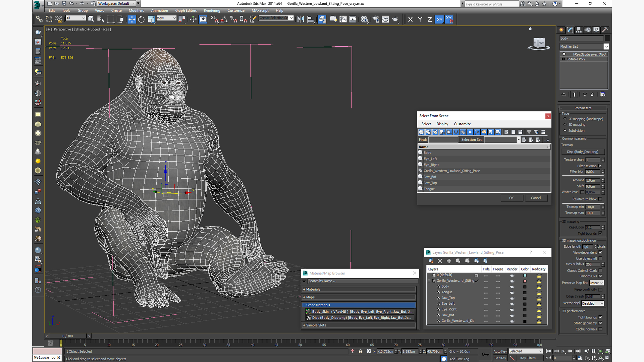Toggle Display Geometry filter in Select From Scene
This screenshot has width=644, height=362.
coord(421,132)
